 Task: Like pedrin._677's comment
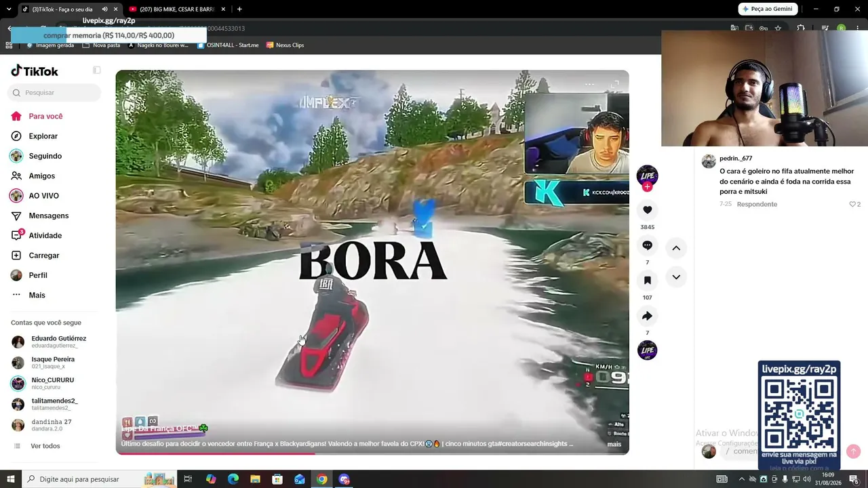coord(852,204)
